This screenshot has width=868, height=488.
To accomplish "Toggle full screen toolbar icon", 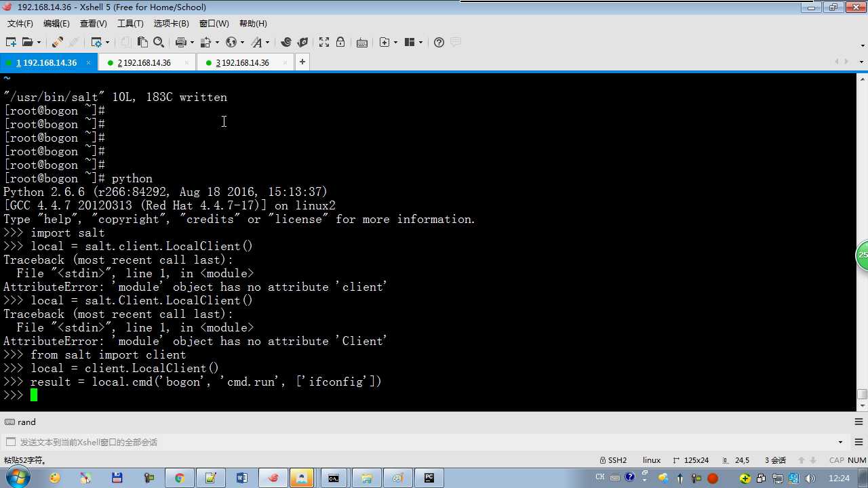I will pos(324,42).
